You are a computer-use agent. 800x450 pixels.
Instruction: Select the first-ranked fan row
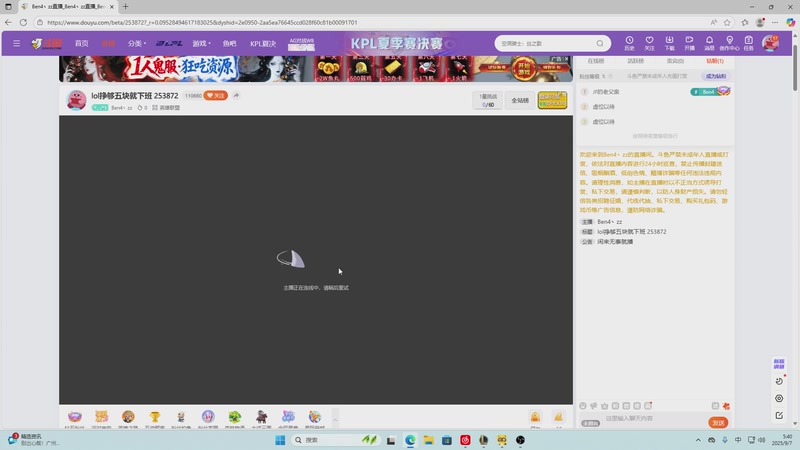click(x=655, y=92)
